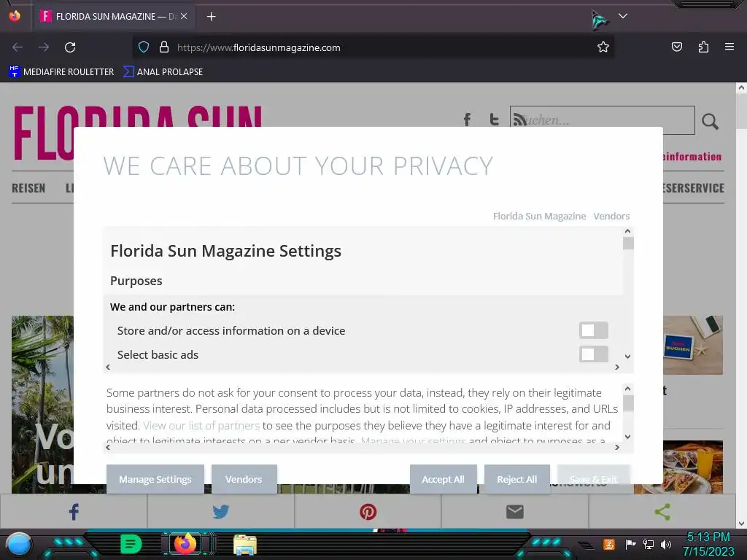This screenshot has height=560, width=747.
Task: Click the Accept All button
Action: 443,479
